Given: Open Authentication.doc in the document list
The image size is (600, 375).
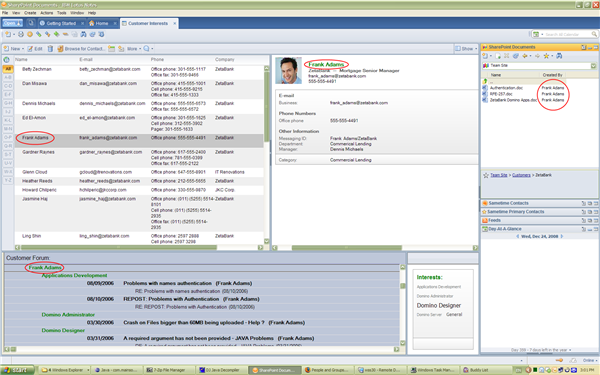Looking at the screenshot, I should coord(506,88).
